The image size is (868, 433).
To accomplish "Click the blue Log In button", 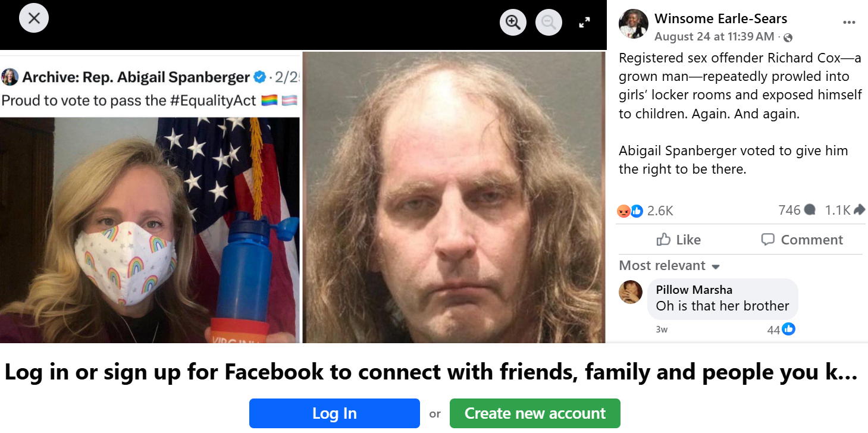I will (334, 413).
